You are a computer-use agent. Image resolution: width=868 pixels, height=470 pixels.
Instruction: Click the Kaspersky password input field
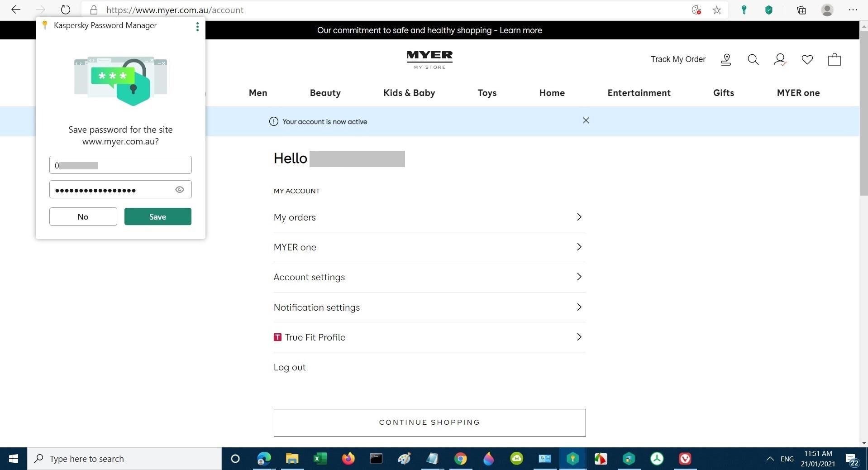(120, 189)
